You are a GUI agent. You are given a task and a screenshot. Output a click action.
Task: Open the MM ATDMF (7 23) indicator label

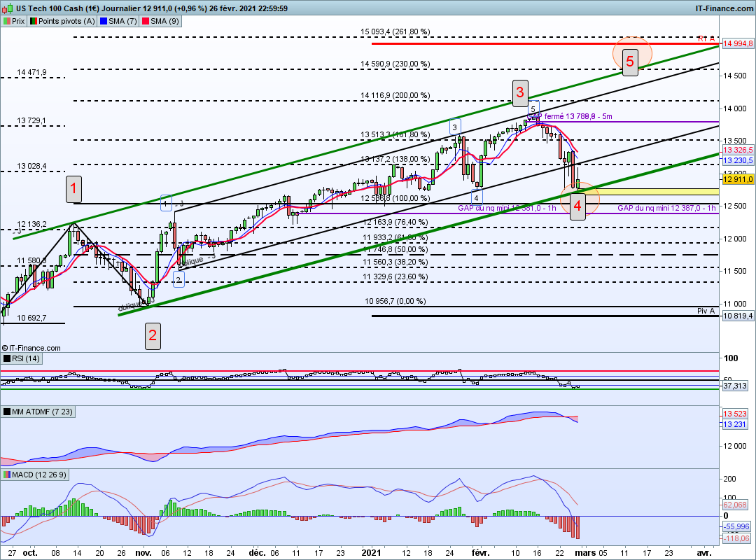[x=38, y=412]
